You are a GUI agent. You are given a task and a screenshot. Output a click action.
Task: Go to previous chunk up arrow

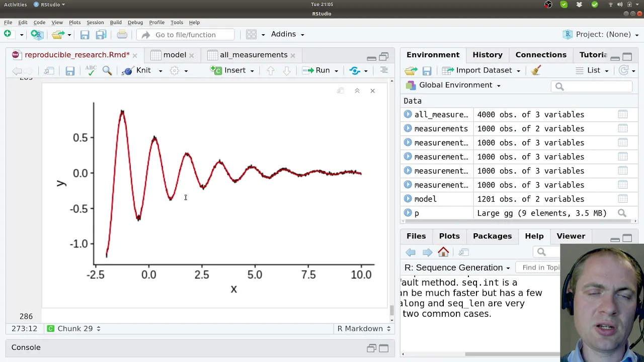pyautogui.click(x=270, y=70)
